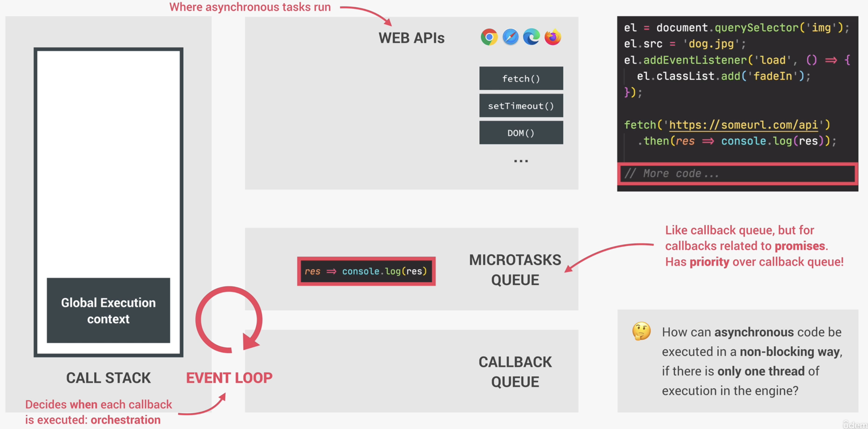
Task: Click the EVENT LOOP red label
Action: [229, 378]
